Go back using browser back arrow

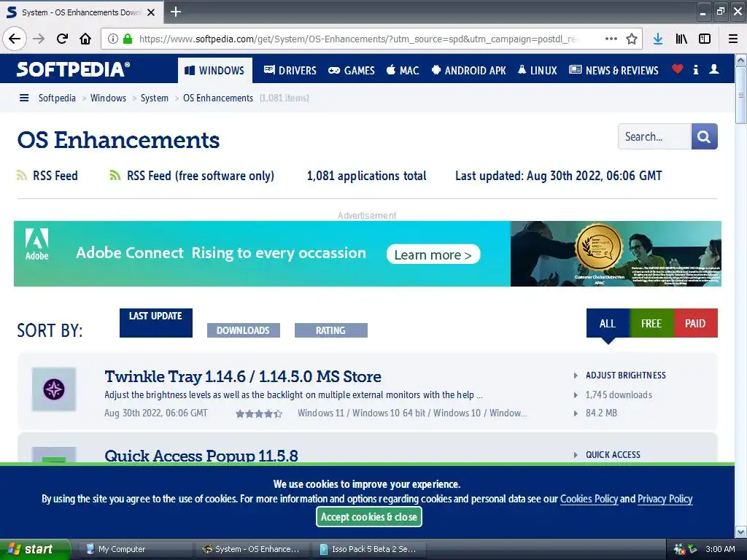pyautogui.click(x=15, y=39)
